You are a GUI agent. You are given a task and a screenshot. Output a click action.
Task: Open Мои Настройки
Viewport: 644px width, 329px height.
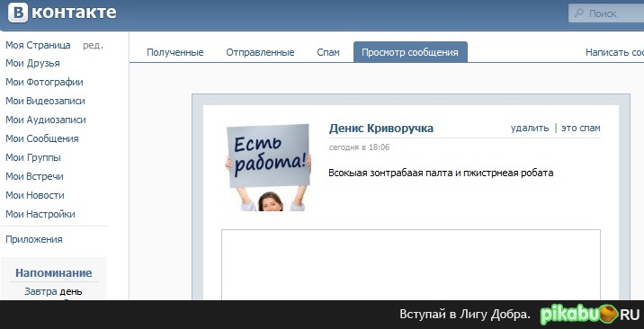click(x=40, y=215)
